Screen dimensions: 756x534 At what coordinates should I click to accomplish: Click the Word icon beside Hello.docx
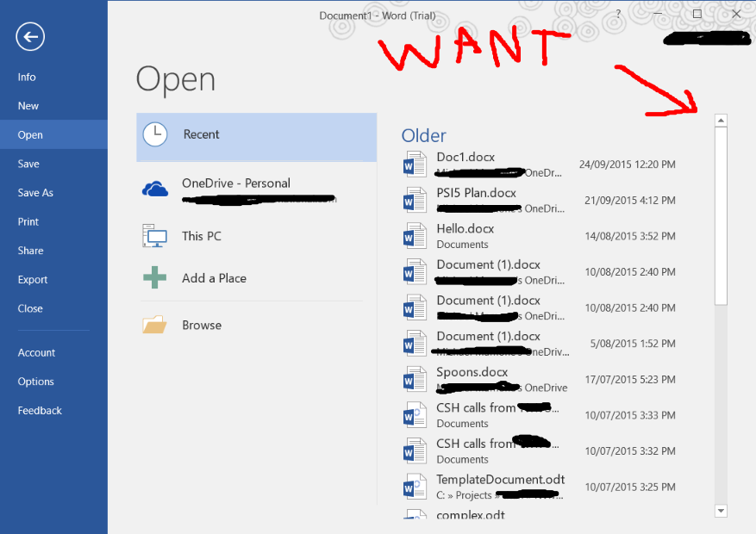415,236
